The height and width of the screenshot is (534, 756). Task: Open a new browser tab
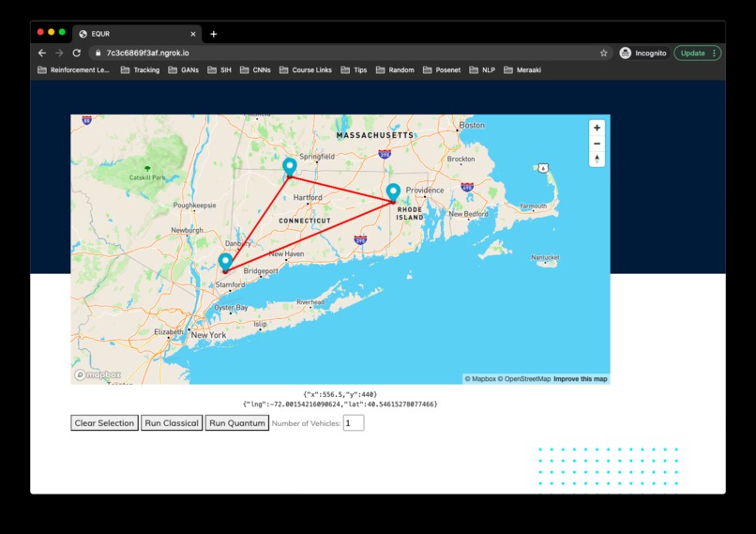click(x=214, y=34)
